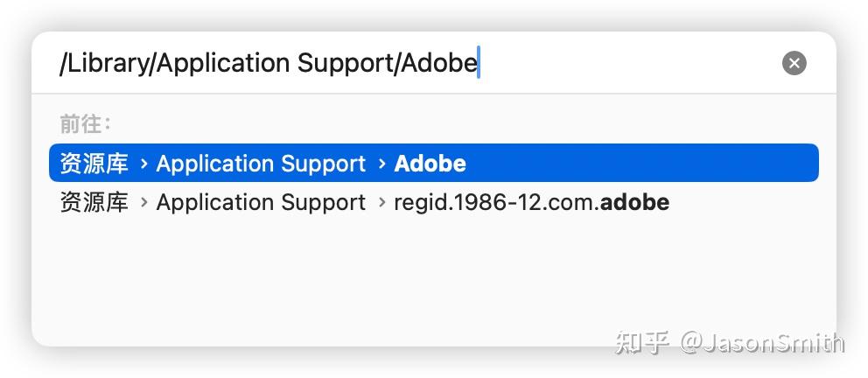
Task: Click the 知乎 @JasonSmith watermark text
Action: coord(730,342)
